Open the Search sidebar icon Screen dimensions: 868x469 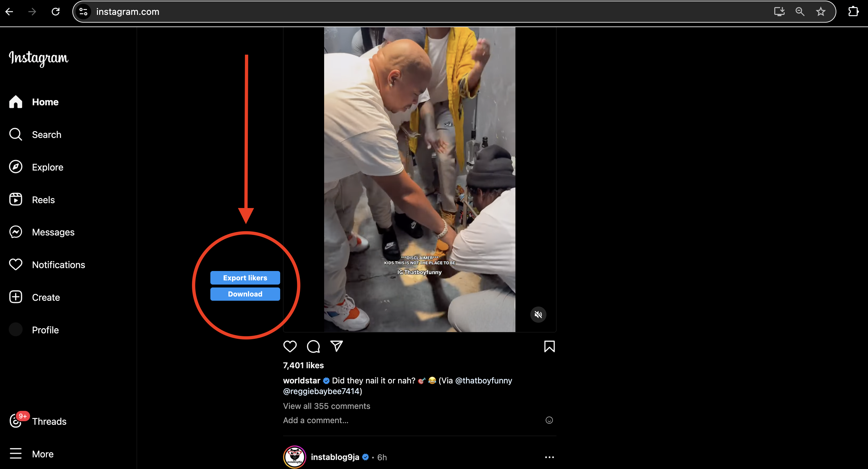16,135
